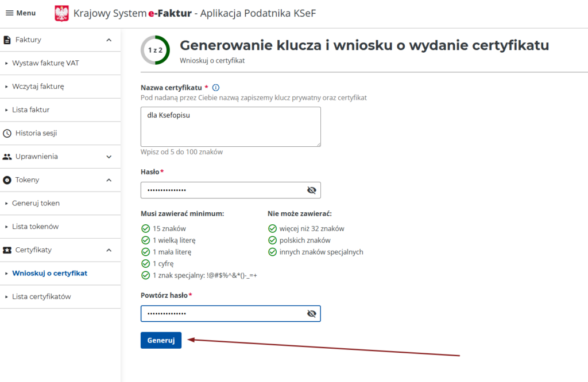Viewport: 588px width, 382px height.
Task: Click into the Nazwa certyfikatu text area
Action: tap(230, 126)
